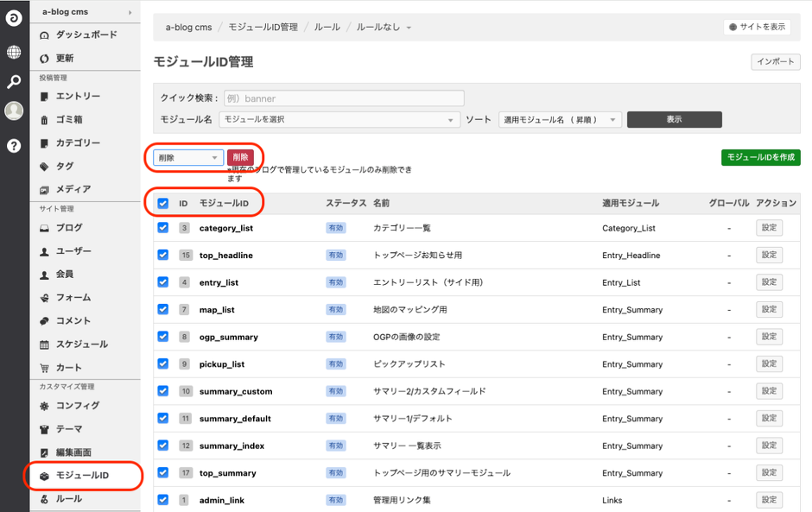Screen dimensions: 812x512
Task: Toggle the select-all checkbox in table header
Action: click(163, 204)
